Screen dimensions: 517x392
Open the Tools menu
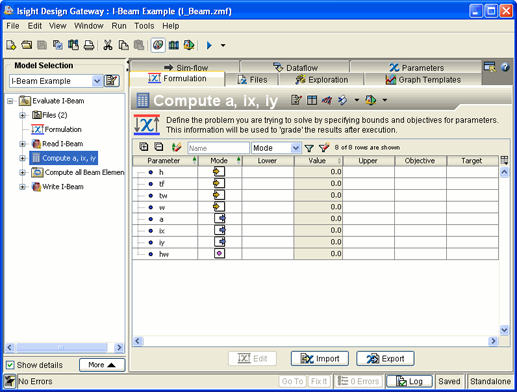tap(144, 26)
